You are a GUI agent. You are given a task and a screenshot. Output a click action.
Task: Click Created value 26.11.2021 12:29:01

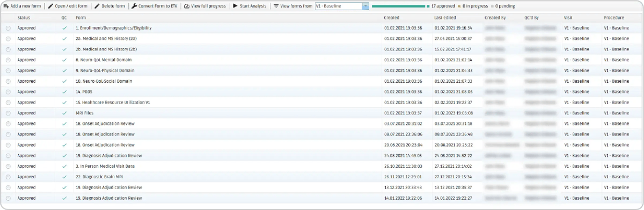pyautogui.click(x=403, y=177)
